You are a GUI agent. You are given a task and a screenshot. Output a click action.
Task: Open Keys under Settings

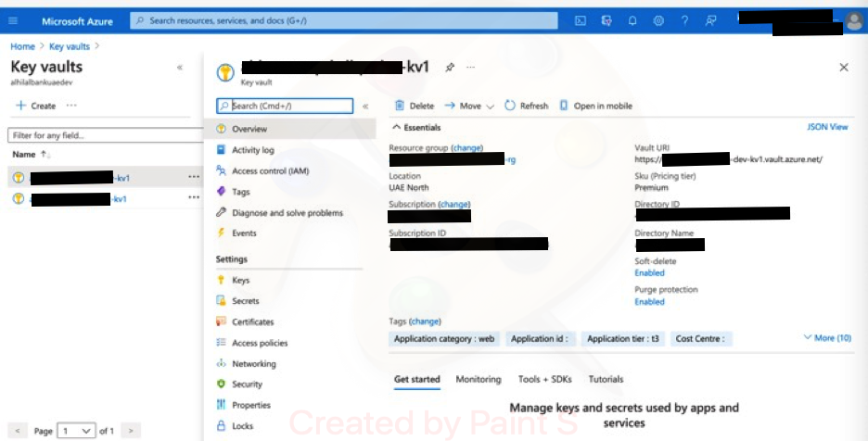pyautogui.click(x=241, y=280)
